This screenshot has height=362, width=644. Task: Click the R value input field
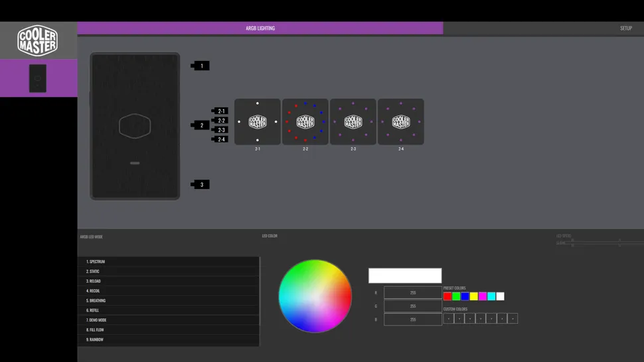tap(412, 292)
